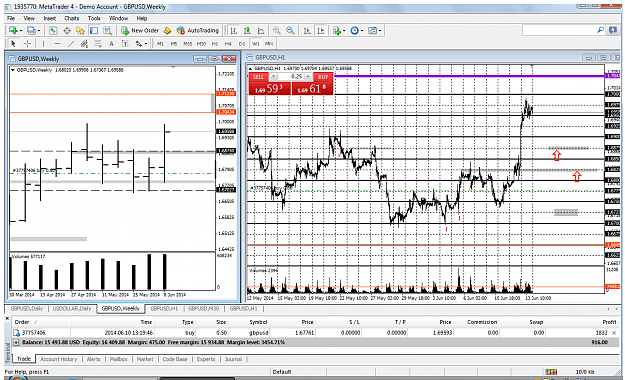
Task: Open the chat bubble icon beside search
Action: (x=613, y=30)
